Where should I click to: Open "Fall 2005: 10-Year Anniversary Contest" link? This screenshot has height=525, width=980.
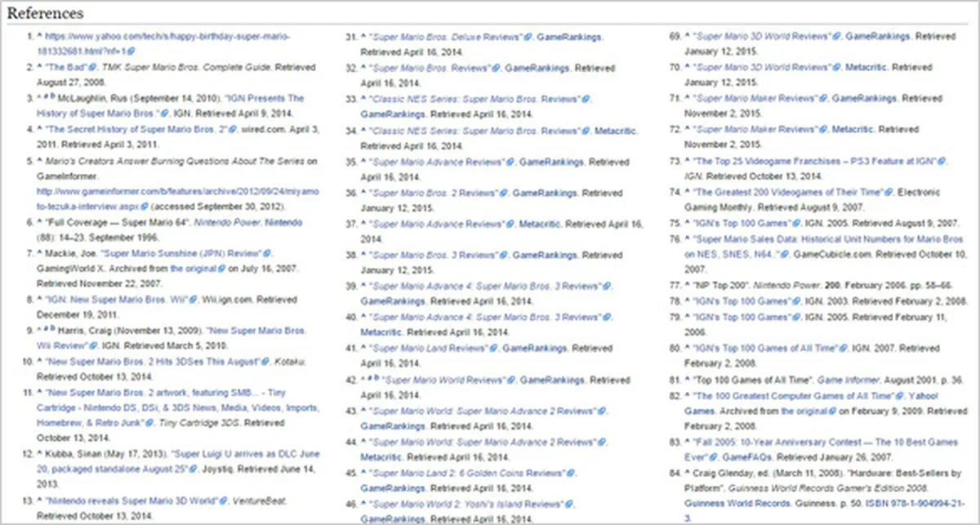[820, 448]
